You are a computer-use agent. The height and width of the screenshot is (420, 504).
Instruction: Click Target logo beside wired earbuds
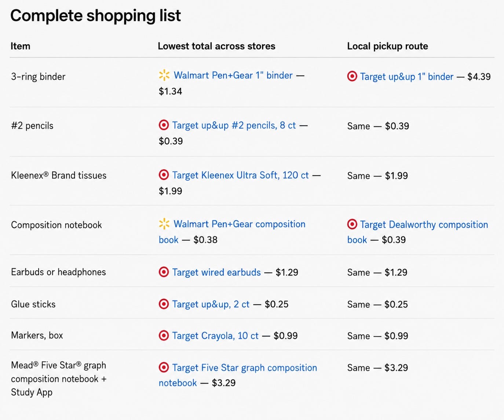tap(164, 272)
